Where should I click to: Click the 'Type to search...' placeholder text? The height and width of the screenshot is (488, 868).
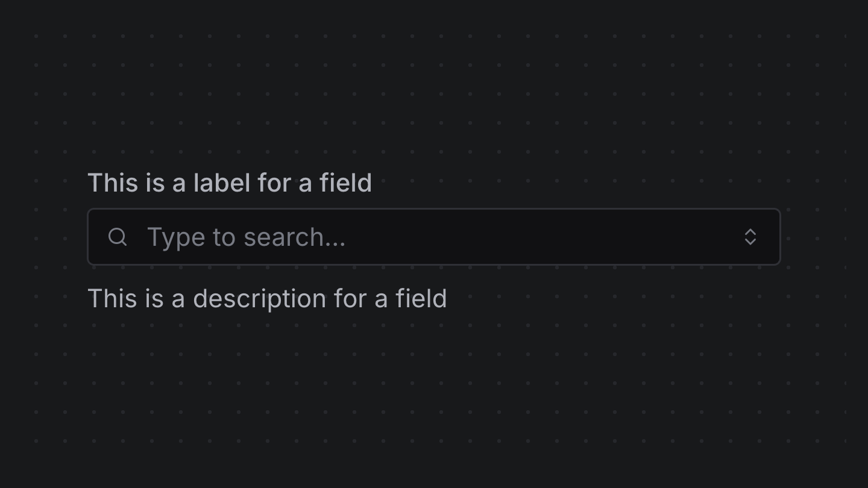246,237
